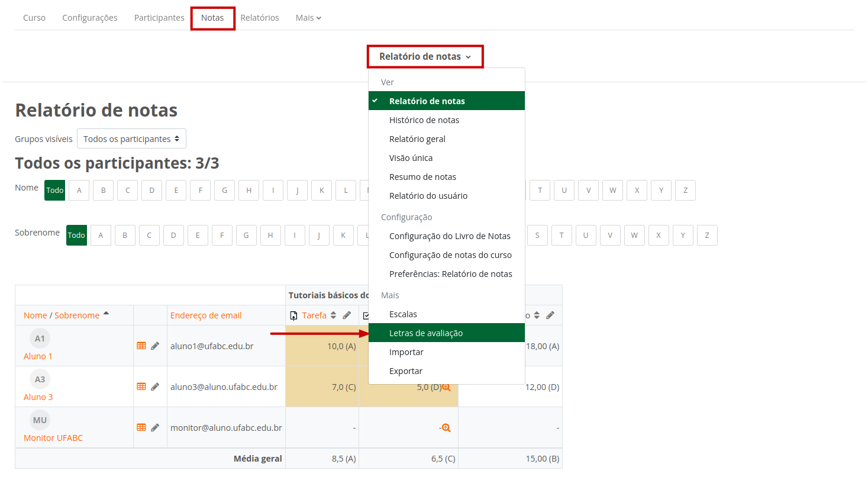The width and height of the screenshot is (868, 477).
Task: Select 'Letras de avaliação' from menu
Action: tap(426, 333)
